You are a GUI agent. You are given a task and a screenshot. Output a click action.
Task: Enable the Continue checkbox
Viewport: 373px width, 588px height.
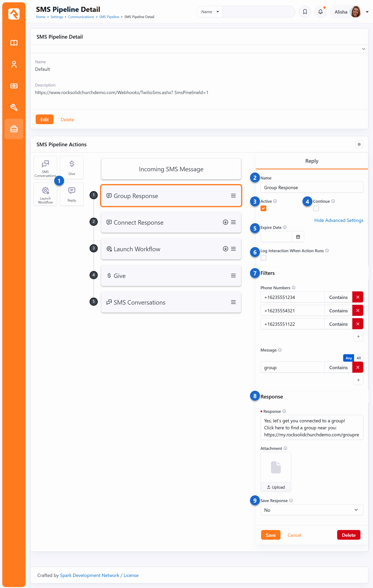pos(316,208)
